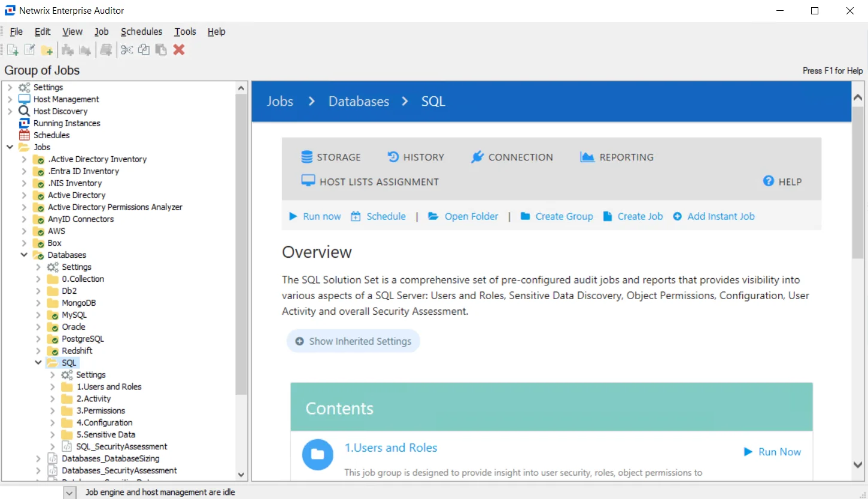Image resolution: width=868 pixels, height=499 pixels.
Task: Expand the top-level Settings tree node
Action: [10, 87]
